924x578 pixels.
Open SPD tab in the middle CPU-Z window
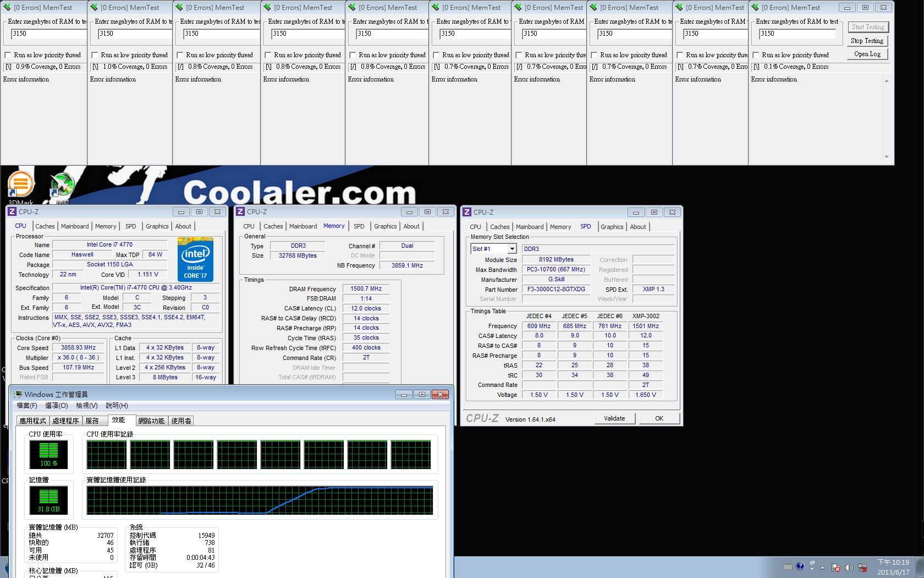(359, 226)
